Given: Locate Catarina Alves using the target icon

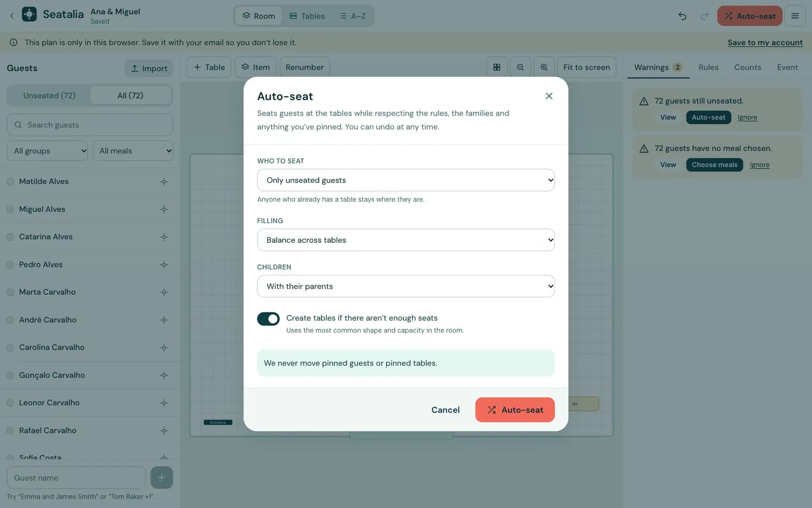Looking at the screenshot, I should (x=164, y=237).
